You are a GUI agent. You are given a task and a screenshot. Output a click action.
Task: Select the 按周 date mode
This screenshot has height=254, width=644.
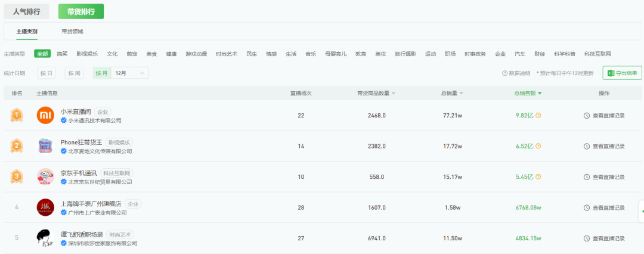(75, 73)
